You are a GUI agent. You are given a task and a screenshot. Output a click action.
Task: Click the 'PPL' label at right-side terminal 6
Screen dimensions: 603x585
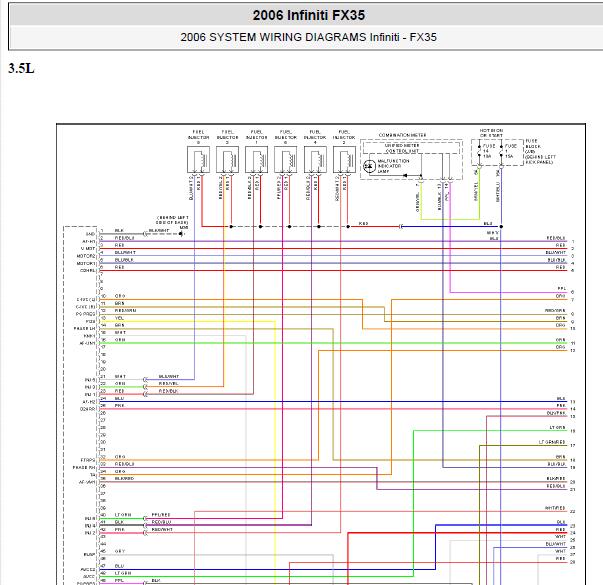(561, 288)
